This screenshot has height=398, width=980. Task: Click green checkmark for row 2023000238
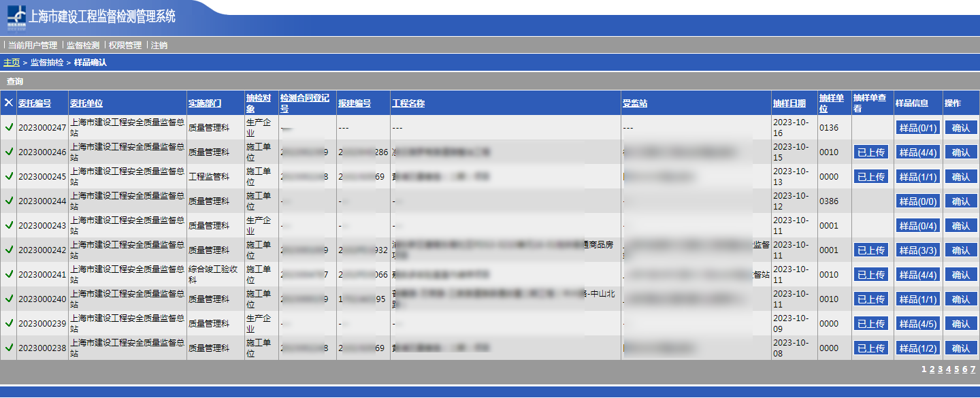click(x=9, y=348)
